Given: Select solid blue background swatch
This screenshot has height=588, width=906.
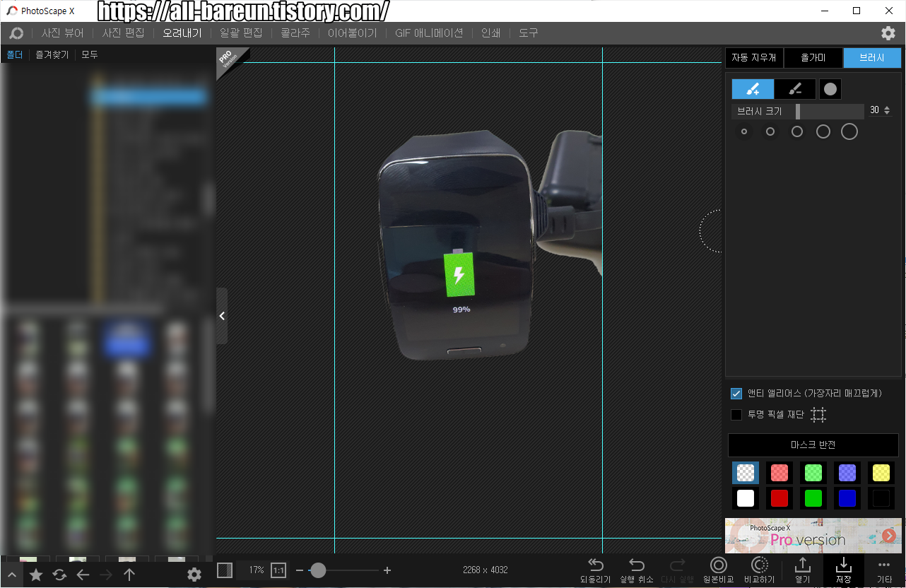Looking at the screenshot, I should coord(847,498).
